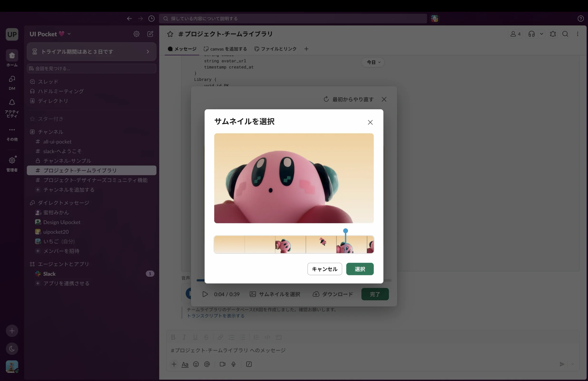Open huddle options dropdown arrow
588x381 pixels.
point(541,34)
